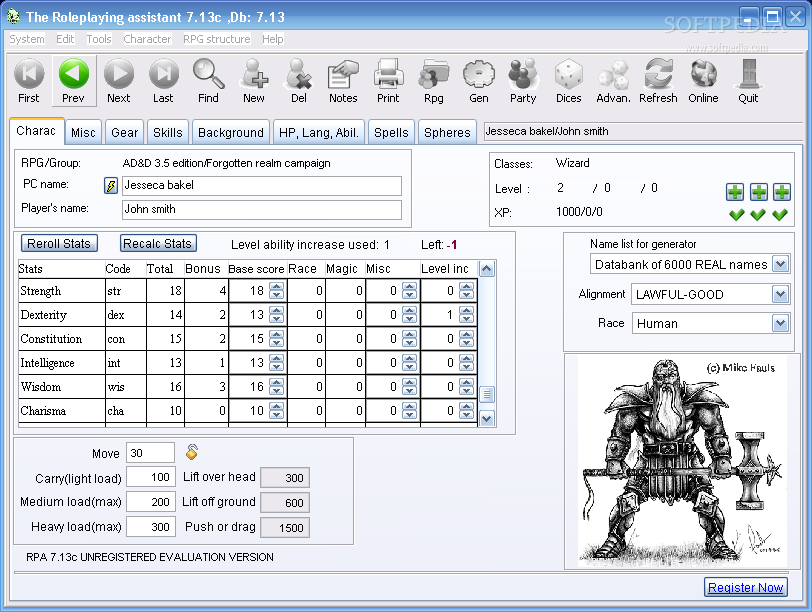
Task: Open the Party manager
Action: point(523,81)
